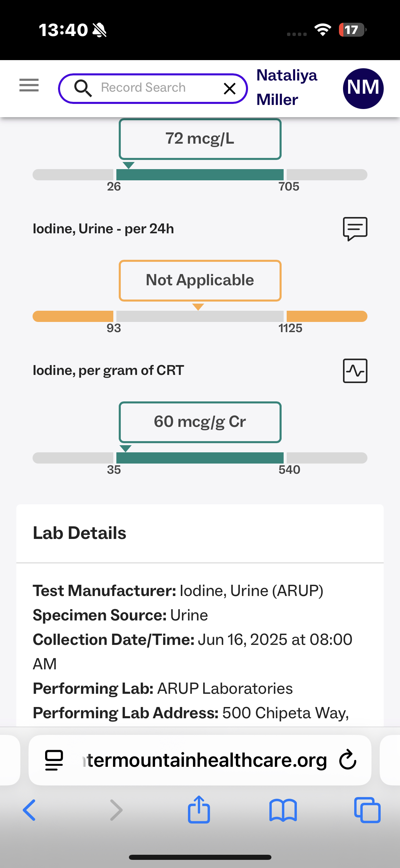Open the Safari share sheet
Image resolution: width=400 pixels, height=868 pixels.
tap(199, 810)
